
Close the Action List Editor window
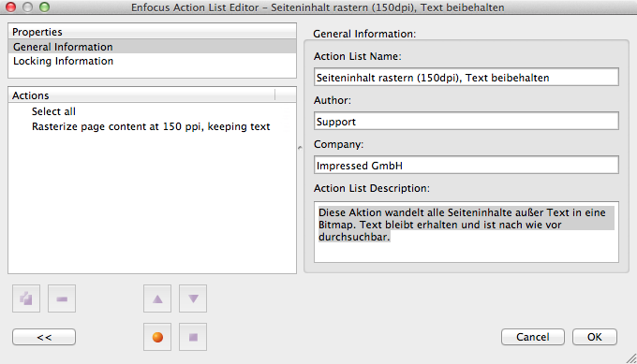click(10, 7)
